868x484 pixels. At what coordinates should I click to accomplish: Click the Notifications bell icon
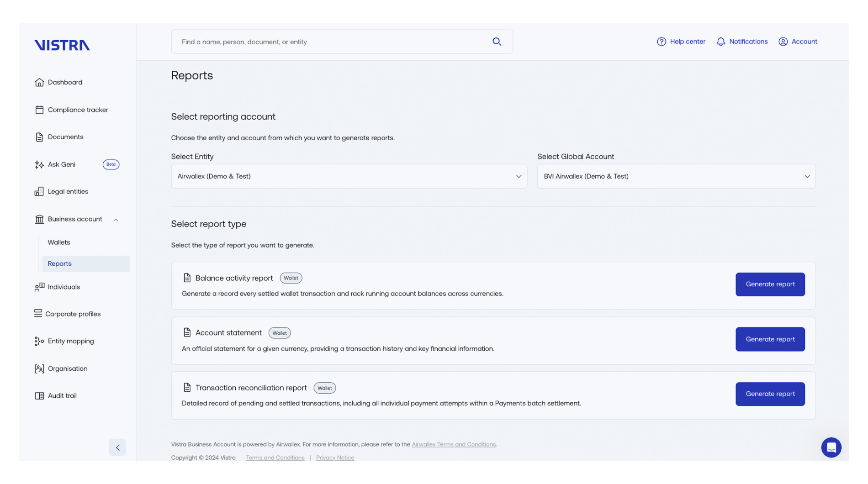pyautogui.click(x=720, y=42)
